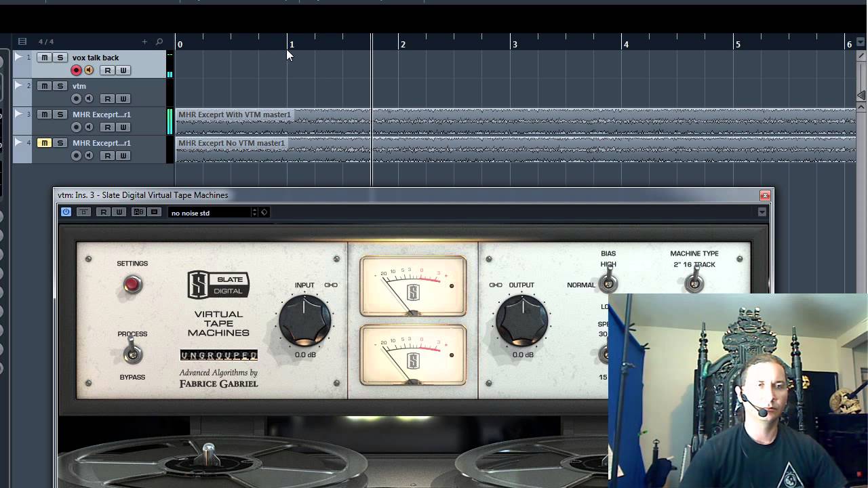
Task: Open preset management diamond icon
Action: point(264,213)
